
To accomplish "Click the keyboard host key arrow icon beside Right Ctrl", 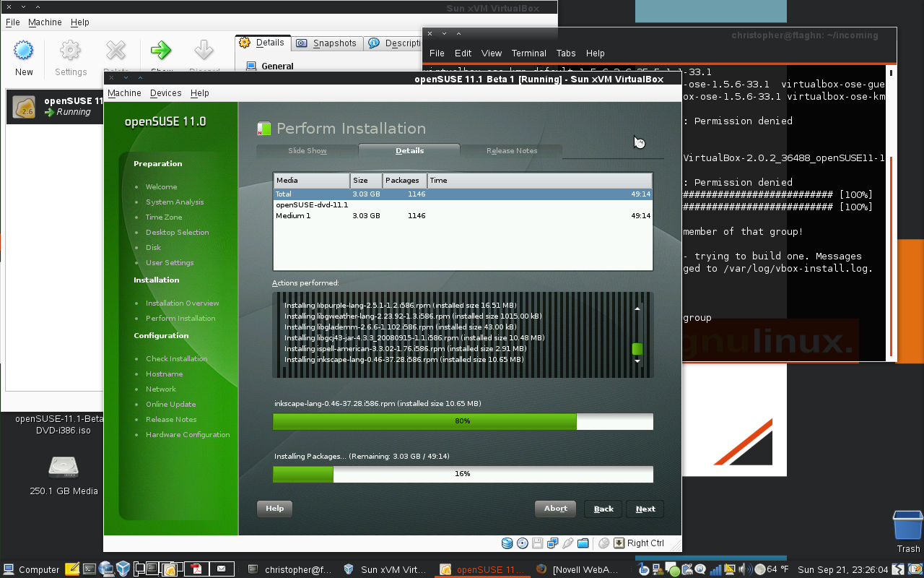I will tap(619, 543).
